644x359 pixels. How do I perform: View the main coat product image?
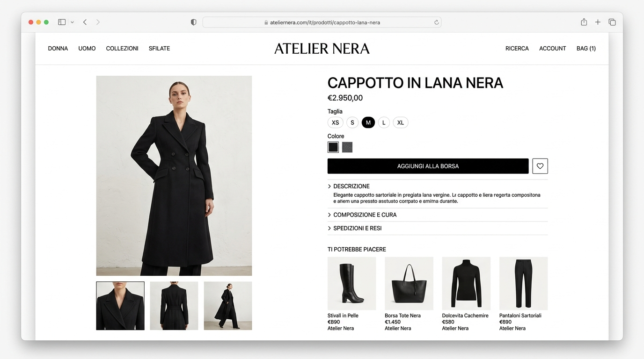point(174,176)
